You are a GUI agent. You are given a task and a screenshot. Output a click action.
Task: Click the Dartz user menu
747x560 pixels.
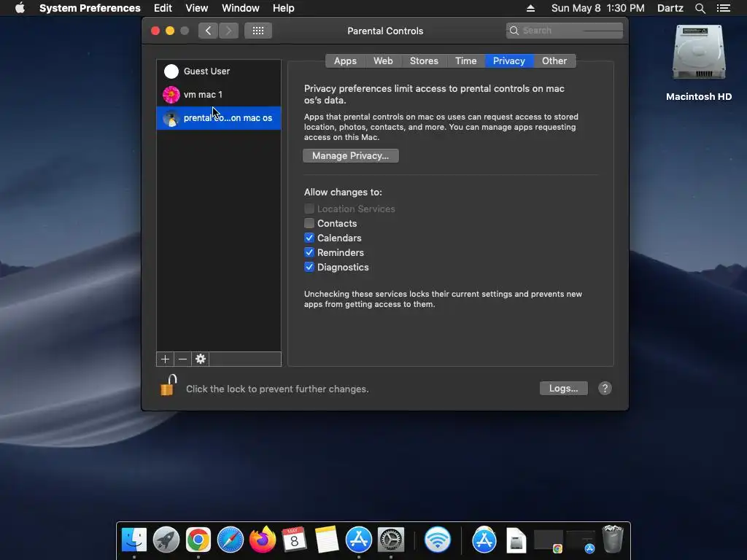(x=670, y=8)
